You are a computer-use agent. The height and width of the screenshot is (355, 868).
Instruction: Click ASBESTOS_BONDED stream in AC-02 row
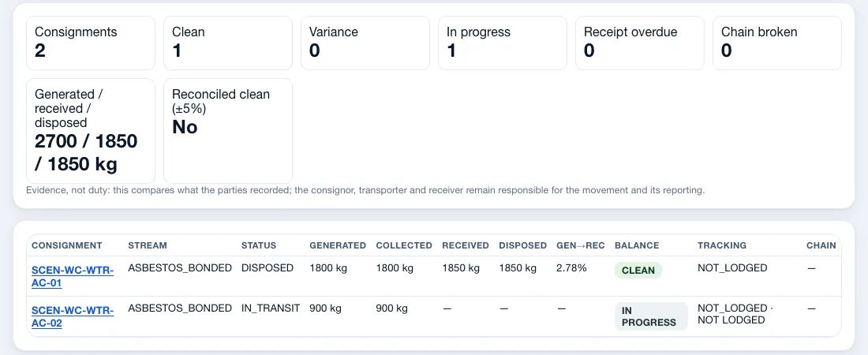(180, 308)
